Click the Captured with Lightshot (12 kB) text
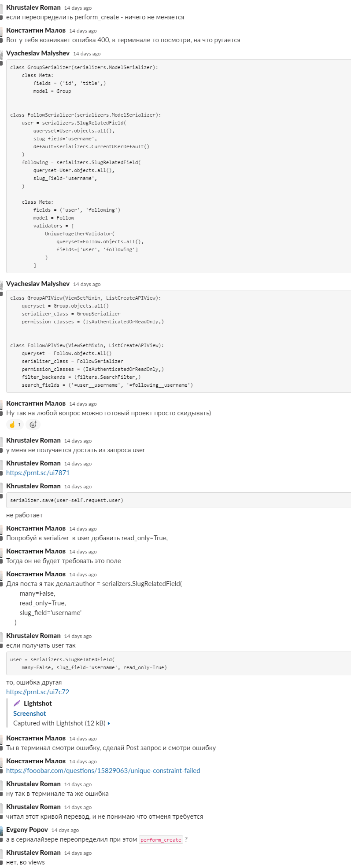This screenshot has height=868, width=351. click(x=59, y=723)
